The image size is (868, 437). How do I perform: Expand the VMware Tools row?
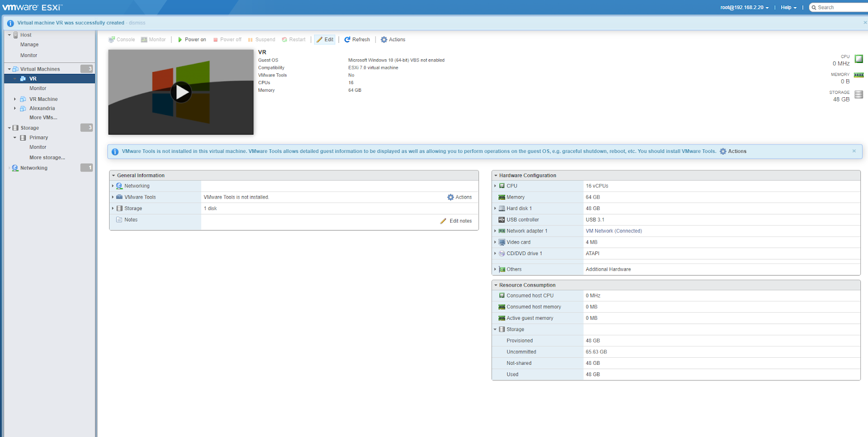113,198
